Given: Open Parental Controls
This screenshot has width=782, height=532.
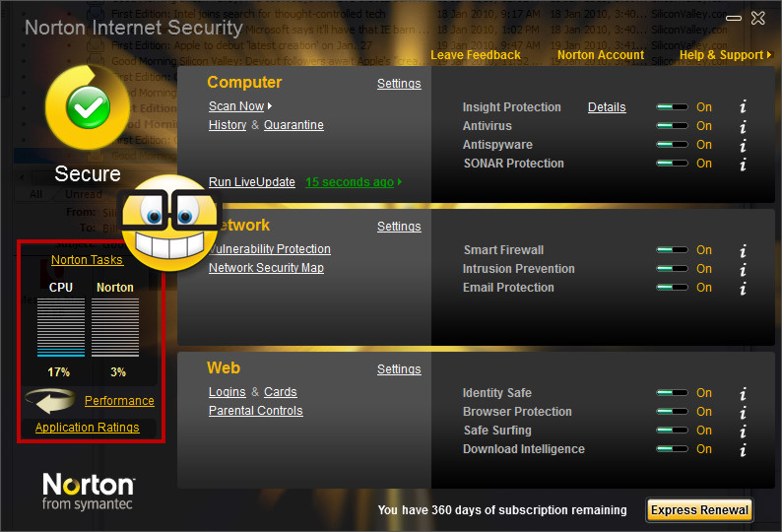Looking at the screenshot, I should pos(256,410).
